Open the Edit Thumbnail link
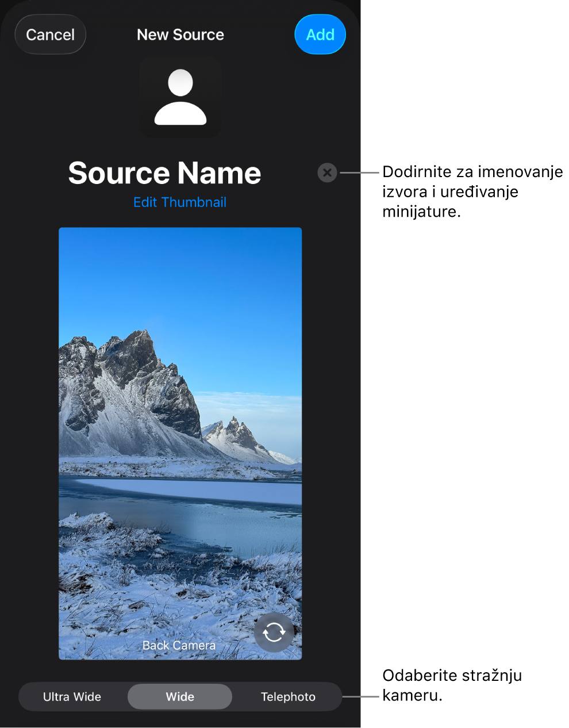The width and height of the screenshot is (569, 728). (x=180, y=202)
